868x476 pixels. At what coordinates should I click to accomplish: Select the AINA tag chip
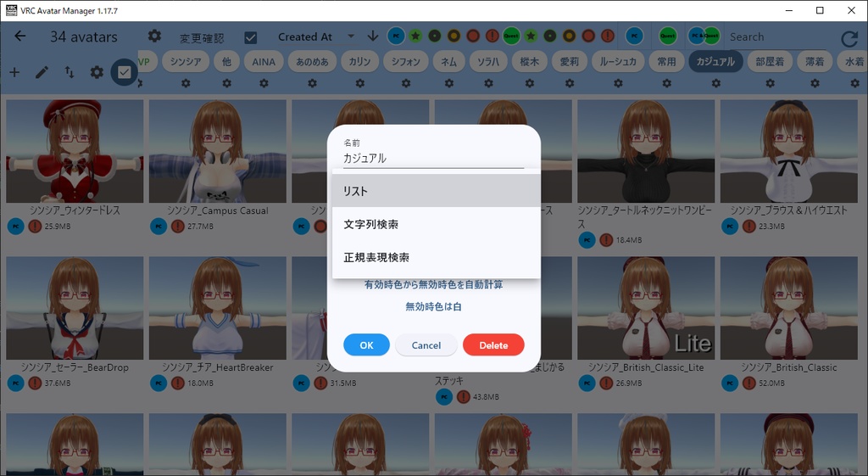click(x=264, y=61)
